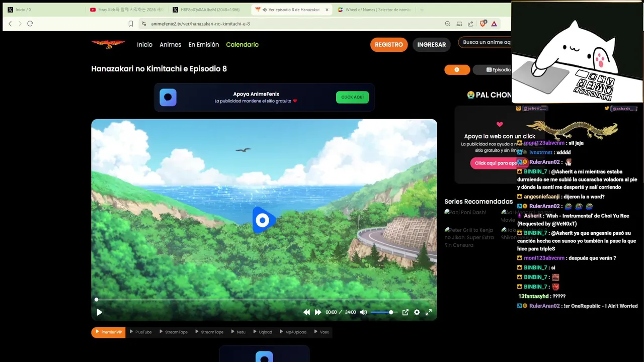Open the Animes nav link
Image resolution: width=644 pixels, height=362 pixels.
pyautogui.click(x=170, y=45)
